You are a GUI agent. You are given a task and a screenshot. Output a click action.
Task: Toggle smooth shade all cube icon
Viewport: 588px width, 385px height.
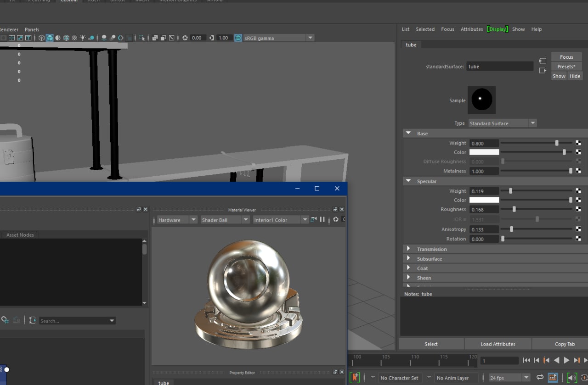point(50,38)
